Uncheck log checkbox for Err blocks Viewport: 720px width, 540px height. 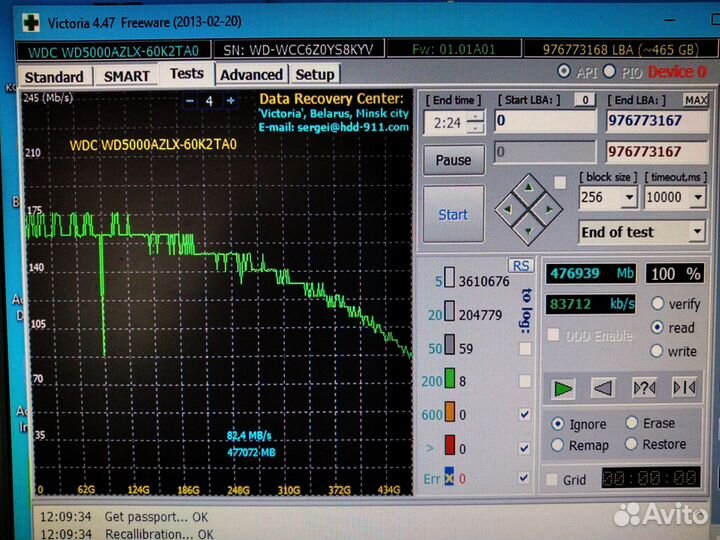524,478
